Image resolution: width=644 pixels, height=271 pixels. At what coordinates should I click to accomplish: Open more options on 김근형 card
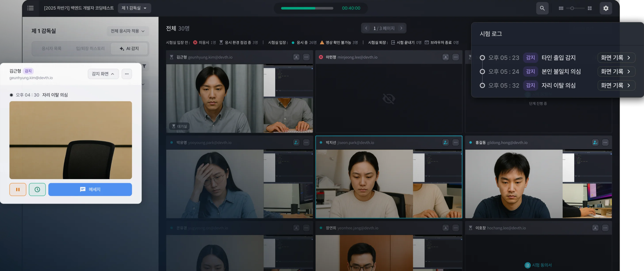click(306, 57)
